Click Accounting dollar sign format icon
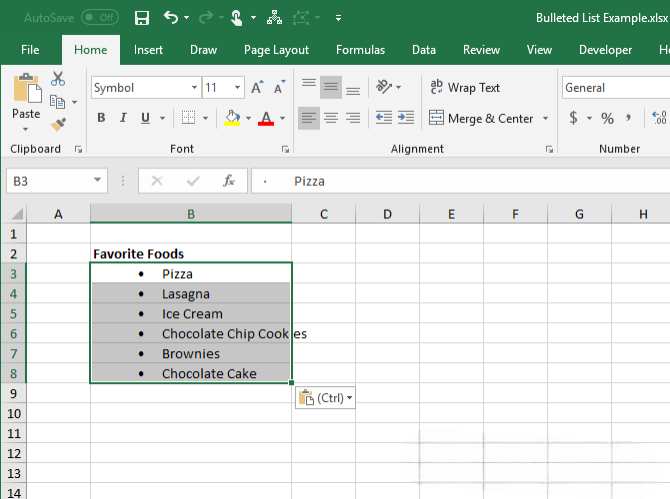Viewport: 670px width, 499px height. click(x=573, y=117)
